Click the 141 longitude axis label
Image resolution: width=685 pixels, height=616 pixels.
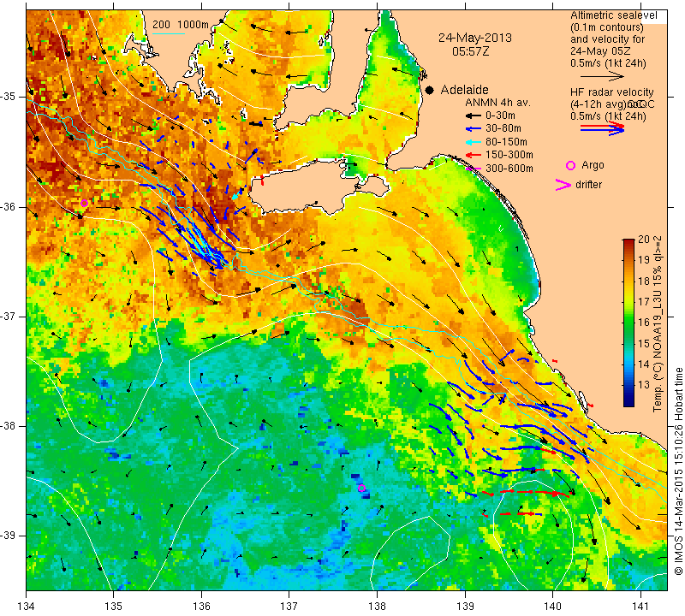[x=640, y=607]
